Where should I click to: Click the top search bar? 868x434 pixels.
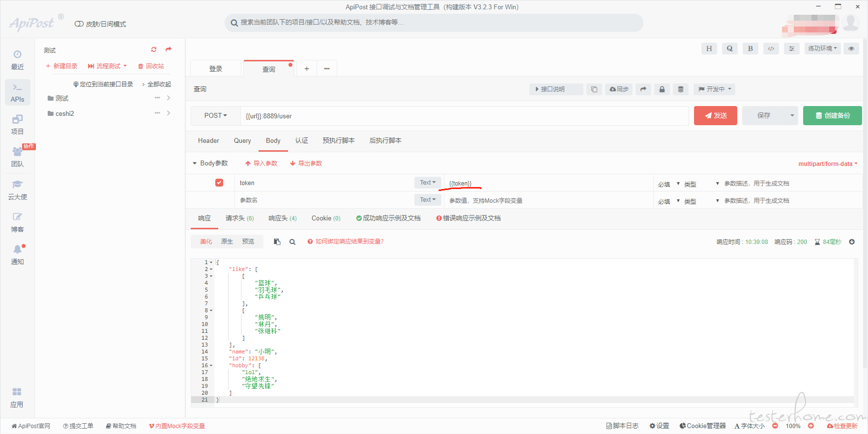[x=434, y=23]
